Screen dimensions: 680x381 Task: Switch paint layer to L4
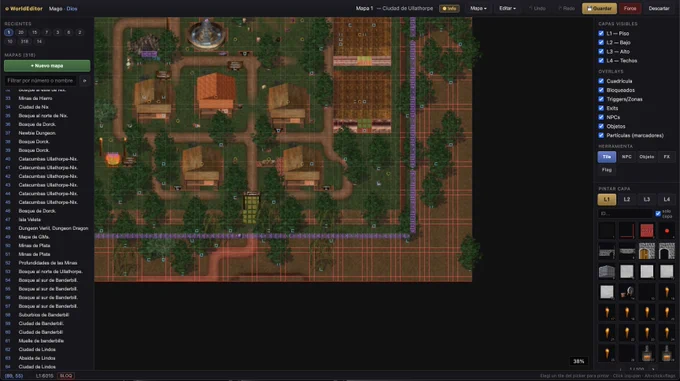667,199
